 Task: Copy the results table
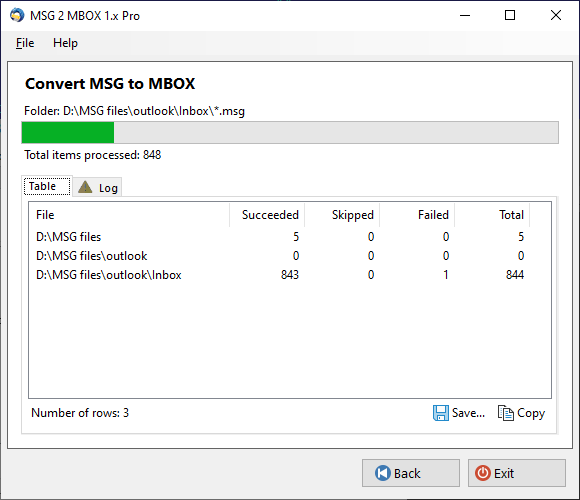tap(521, 413)
